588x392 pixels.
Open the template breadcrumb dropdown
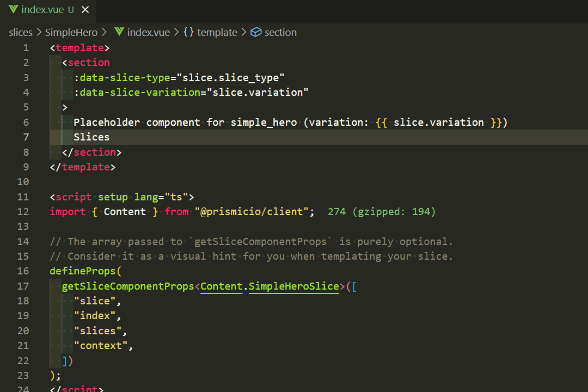click(x=216, y=32)
